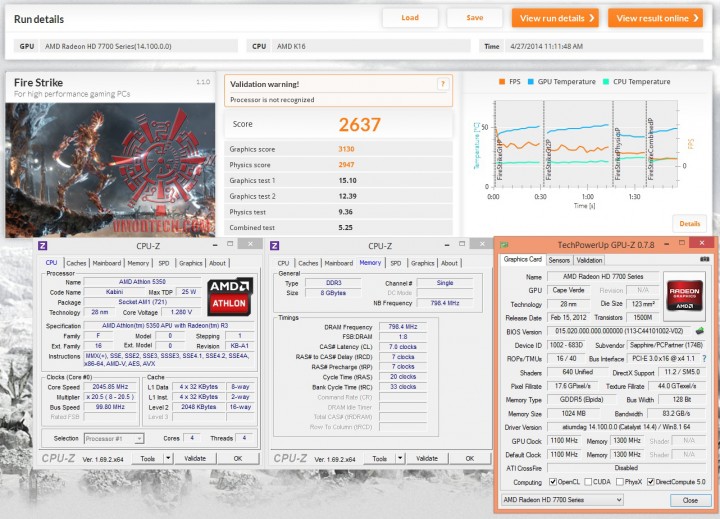Click the GPU-Z title bar app icon
The height and width of the screenshot is (519, 720).
[x=504, y=245]
